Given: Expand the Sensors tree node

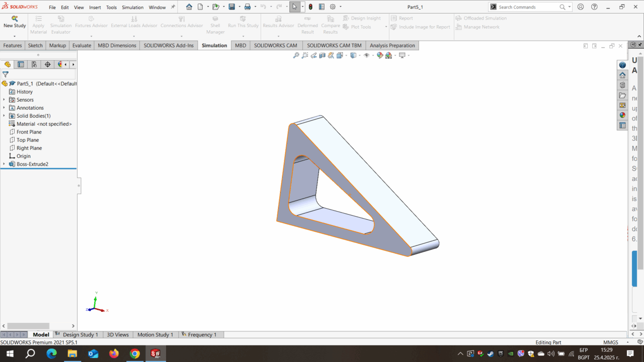Looking at the screenshot, I should click(4, 100).
